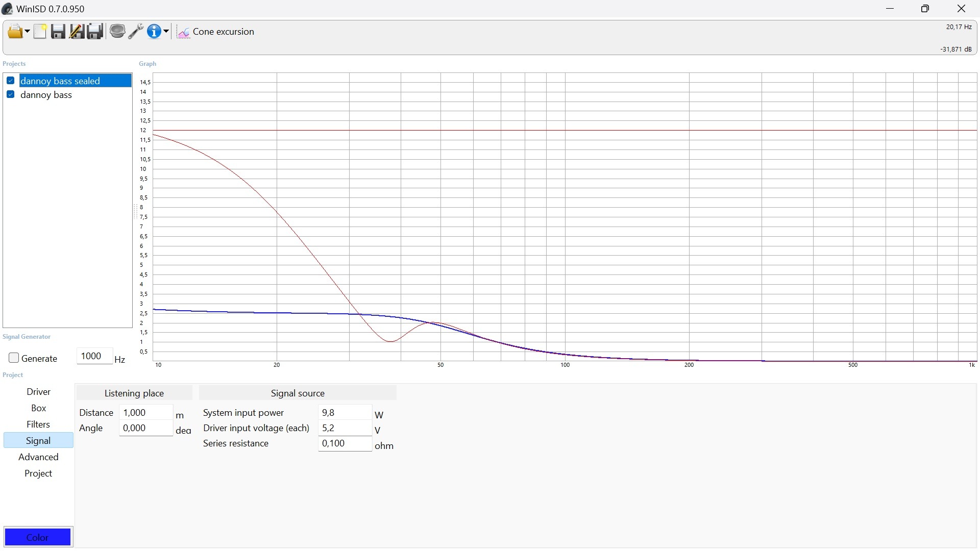Switch to the Advanced tab
This screenshot has height=551, width=980.
coord(38,457)
